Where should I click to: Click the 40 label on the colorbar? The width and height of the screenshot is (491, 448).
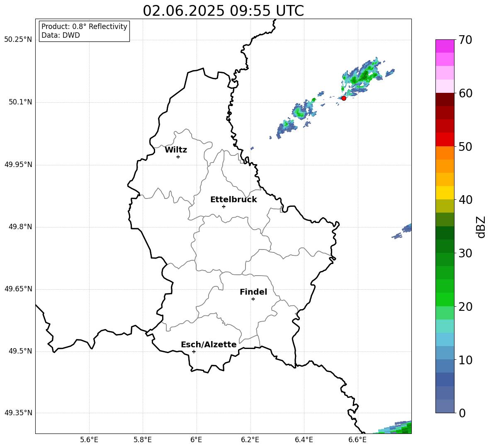tap(465, 200)
